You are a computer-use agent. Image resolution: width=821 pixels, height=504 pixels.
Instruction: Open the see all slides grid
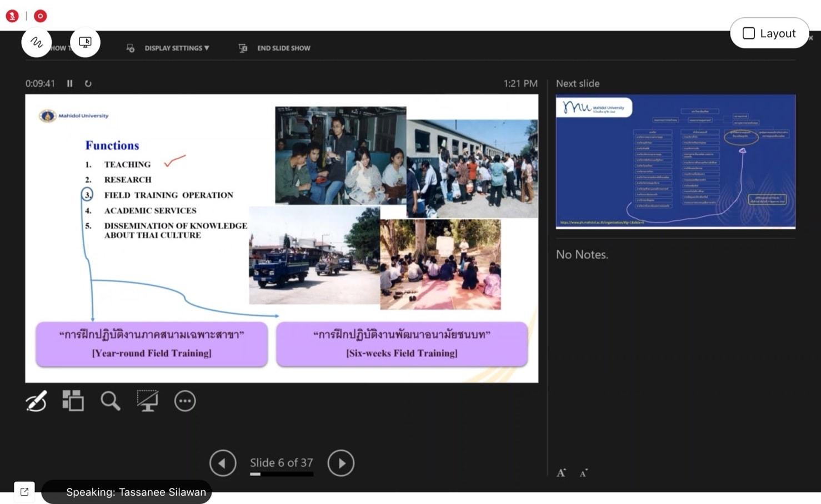coord(73,401)
